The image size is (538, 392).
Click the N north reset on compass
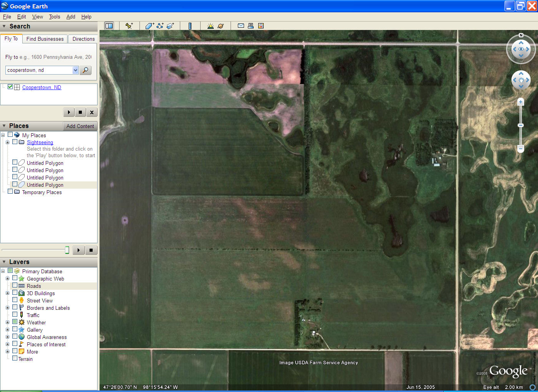(x=521, y=35)
